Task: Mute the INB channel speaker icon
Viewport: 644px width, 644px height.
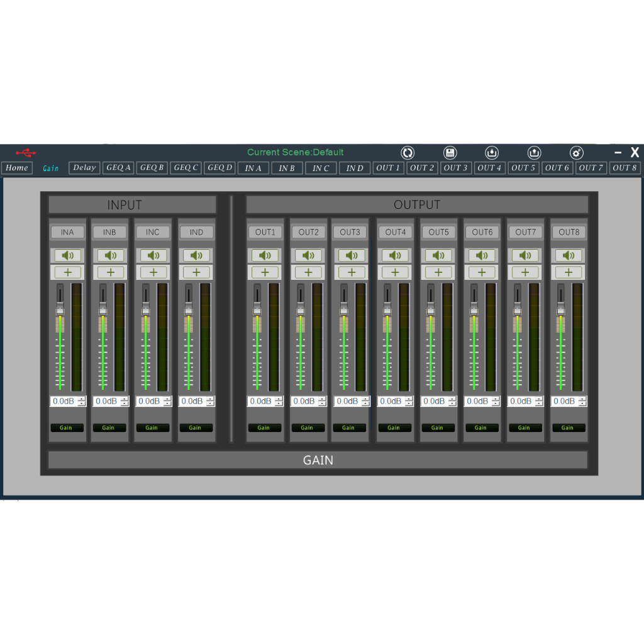Action: (111, 255)
